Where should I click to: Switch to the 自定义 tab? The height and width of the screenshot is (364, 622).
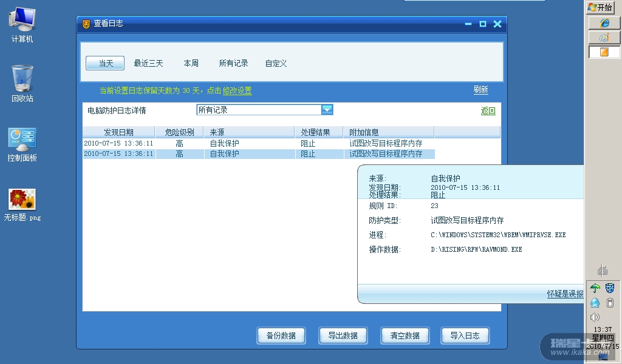tap(276, 63)
